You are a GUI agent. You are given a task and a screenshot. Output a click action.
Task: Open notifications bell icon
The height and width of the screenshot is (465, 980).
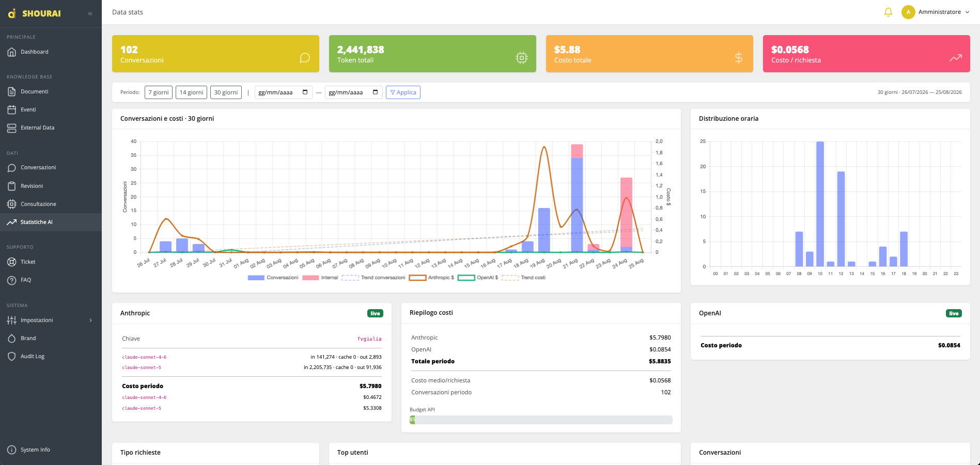(888, 12)
